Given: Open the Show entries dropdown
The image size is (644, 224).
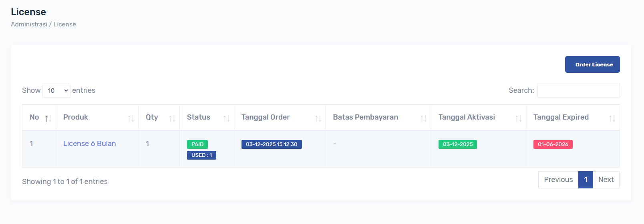Looking at the screenshot, I should coord(56,91).
